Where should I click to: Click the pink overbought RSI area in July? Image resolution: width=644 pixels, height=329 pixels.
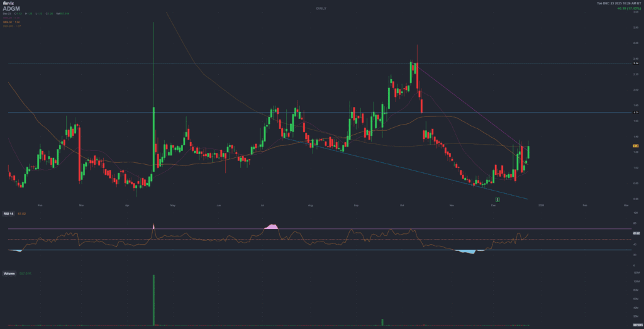tap(273, 226)
